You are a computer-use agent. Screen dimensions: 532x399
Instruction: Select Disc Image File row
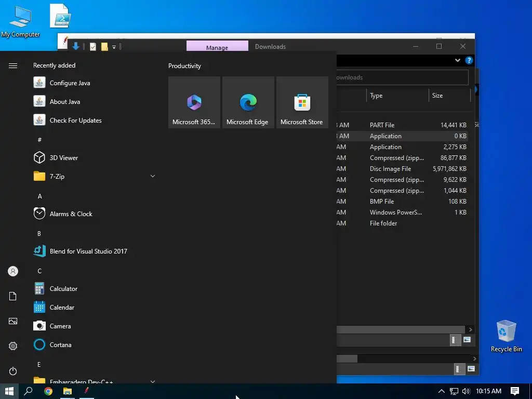(402, 168)
